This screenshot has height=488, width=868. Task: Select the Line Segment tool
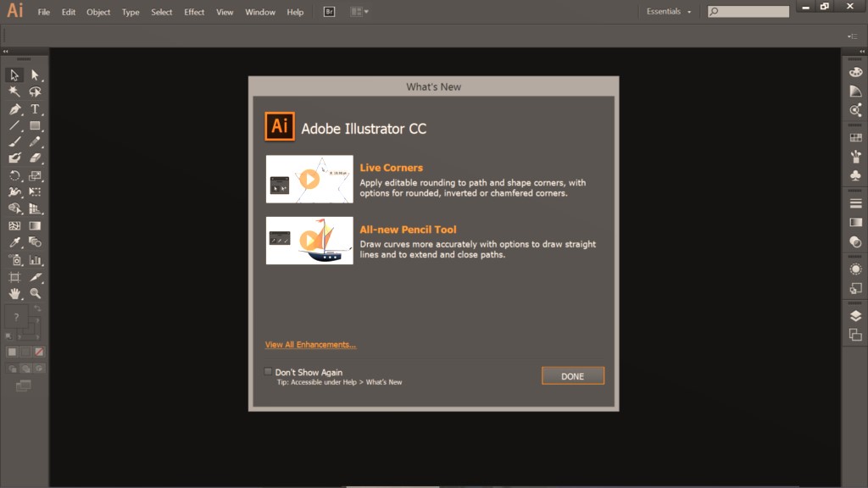pos(14,125)
